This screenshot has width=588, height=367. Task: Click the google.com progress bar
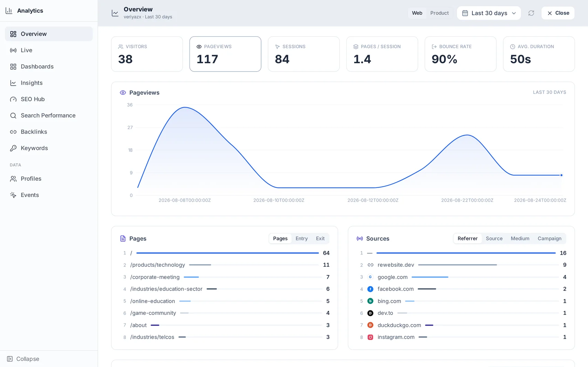click(x=485, y=277)
